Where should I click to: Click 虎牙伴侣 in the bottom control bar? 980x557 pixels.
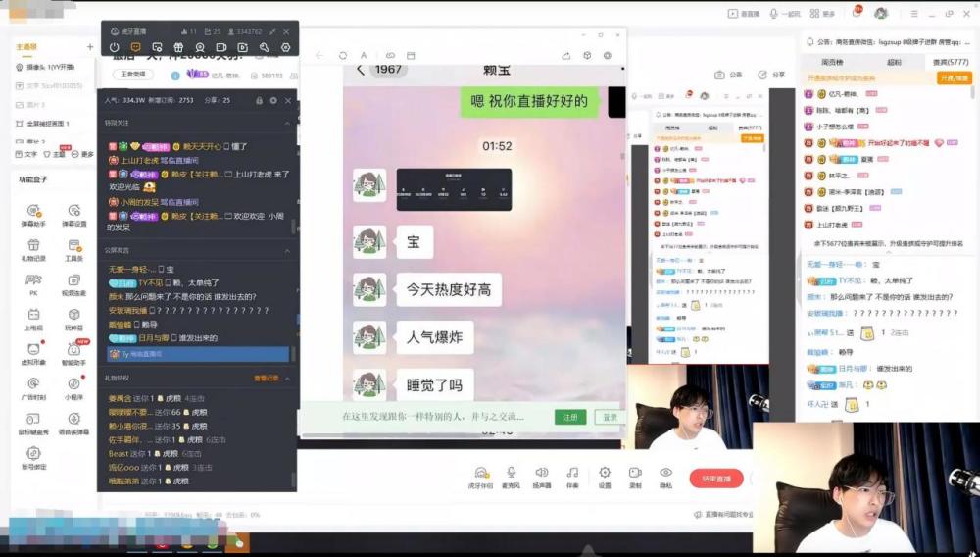coord(480,479)
